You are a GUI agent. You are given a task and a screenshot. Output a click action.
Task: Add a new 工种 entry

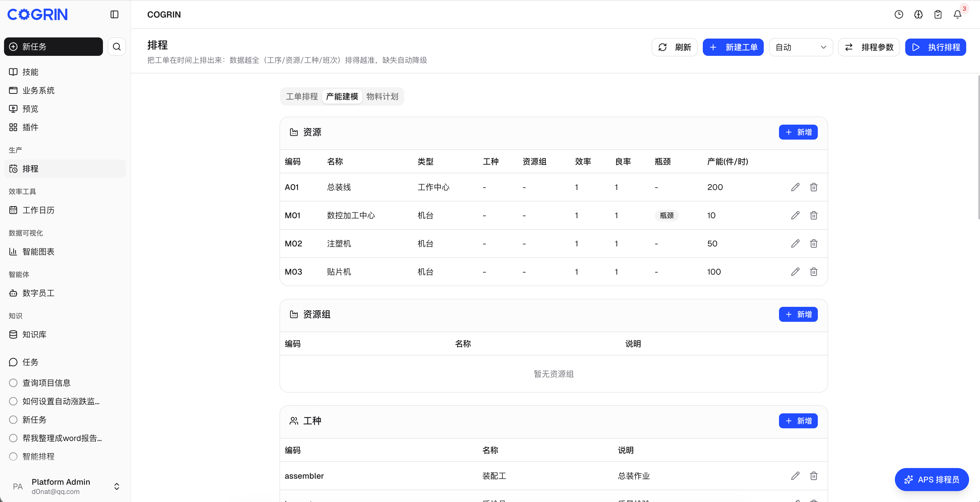coord(798,421)
